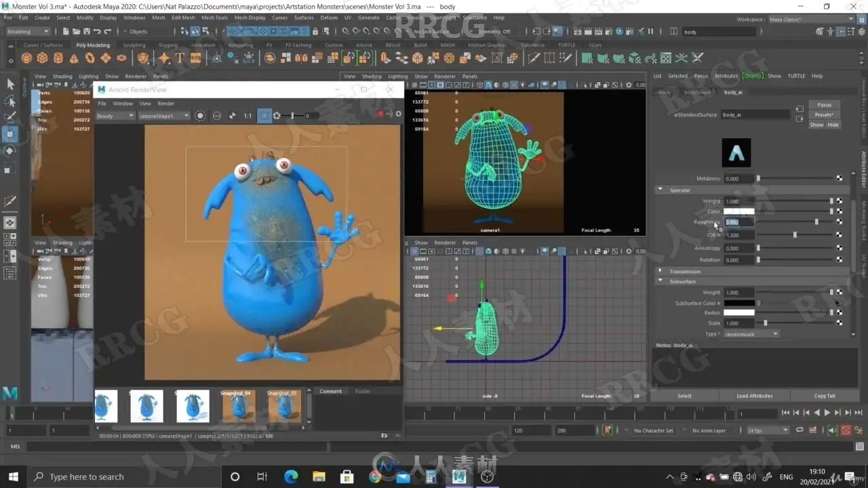Open the bodyShape attribute tab
This screenshot has height=488, width=868.
tap(698, 92)
